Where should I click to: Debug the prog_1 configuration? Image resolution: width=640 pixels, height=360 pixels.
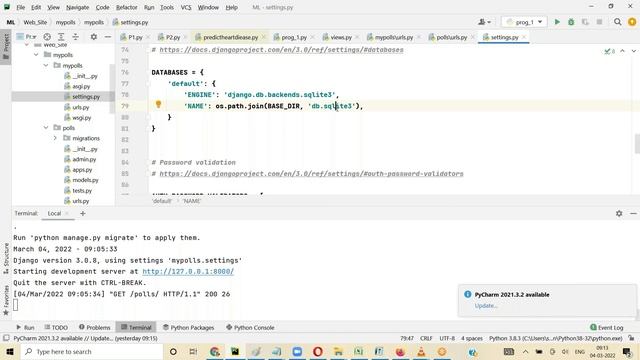point(571,22)
